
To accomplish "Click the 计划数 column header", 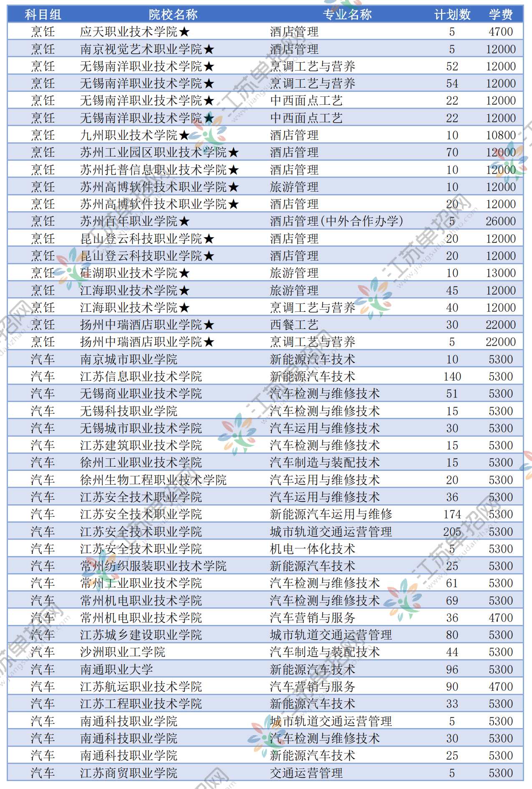I will [x=452, y=15].
